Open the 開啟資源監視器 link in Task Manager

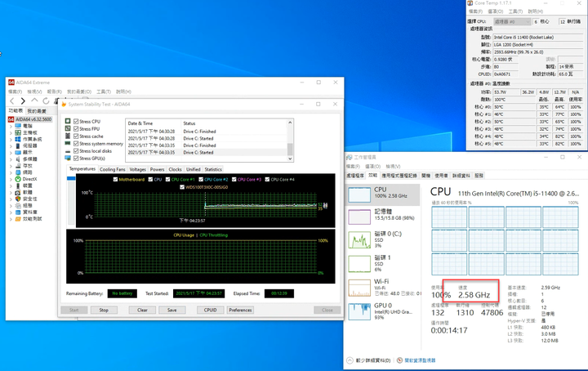(x=420, y=360)
